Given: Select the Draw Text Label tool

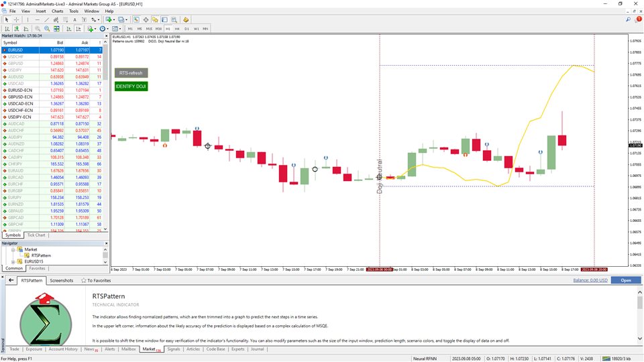Looking at the screenshot, I should (85, 19).
